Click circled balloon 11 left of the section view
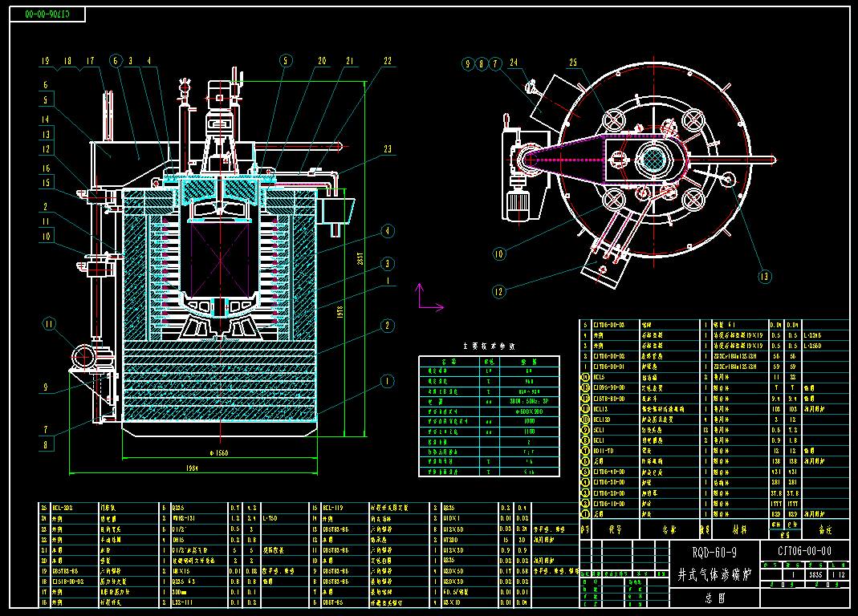 tap(49, 324)
